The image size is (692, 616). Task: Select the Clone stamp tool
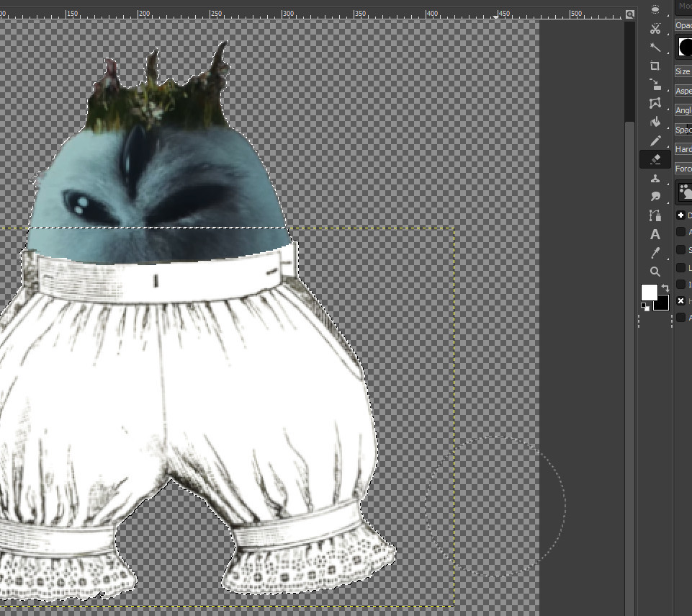[655, 178]
